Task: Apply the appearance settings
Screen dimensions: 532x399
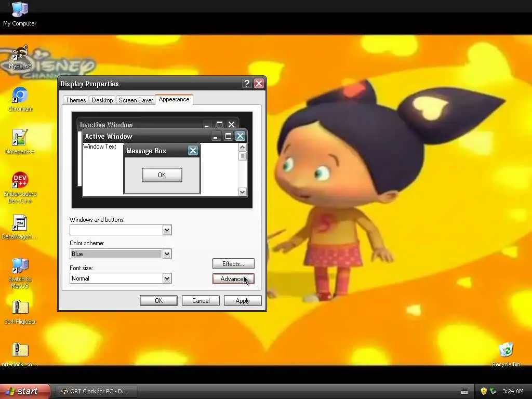Action: pos(243,301)
